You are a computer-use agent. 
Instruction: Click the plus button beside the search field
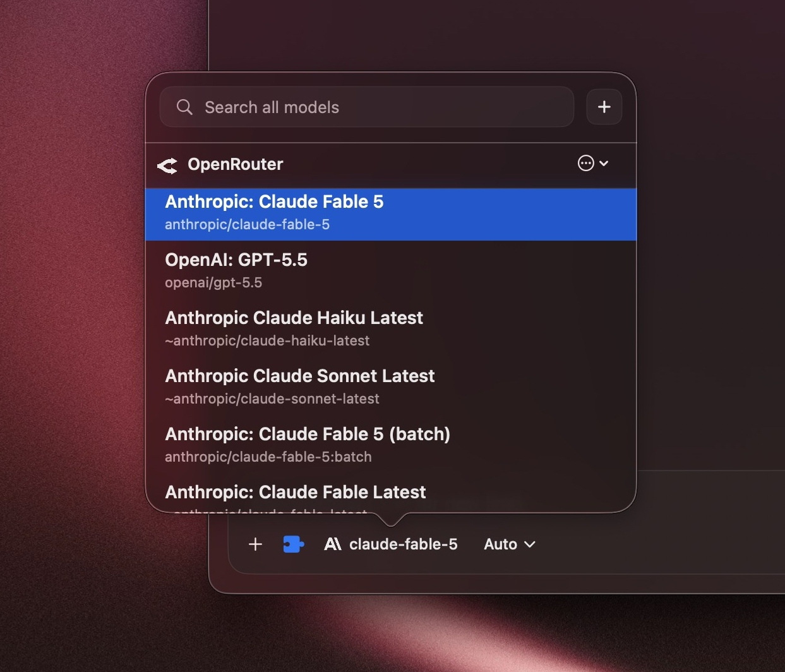pyautogui.click(x=604, y=107)
